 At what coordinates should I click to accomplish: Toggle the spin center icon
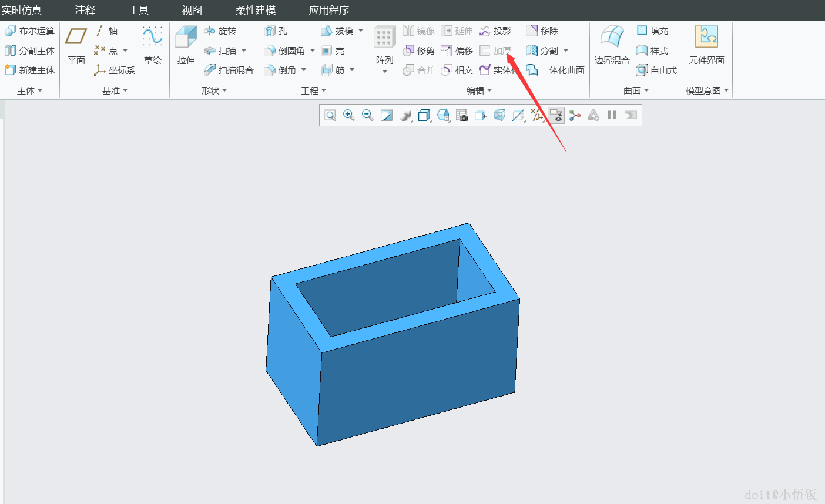coord(575,115)
